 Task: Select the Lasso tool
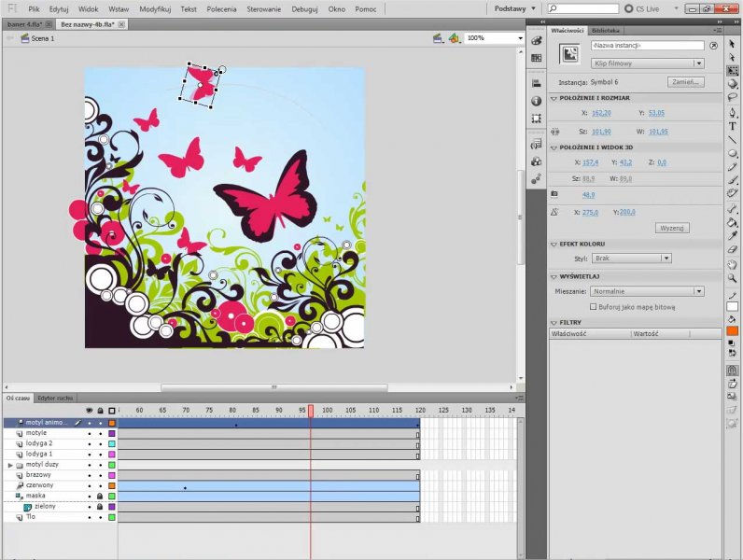(733, 97)
